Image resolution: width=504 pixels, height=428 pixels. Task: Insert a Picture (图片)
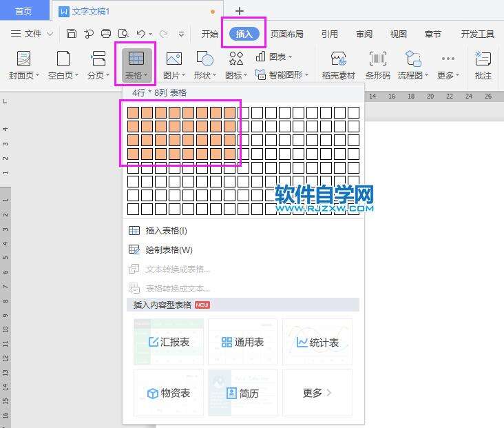[x=174, y=65]
